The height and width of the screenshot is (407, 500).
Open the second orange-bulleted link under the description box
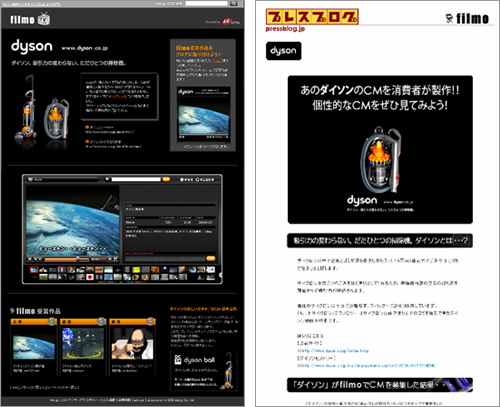[x=113, y=144]
